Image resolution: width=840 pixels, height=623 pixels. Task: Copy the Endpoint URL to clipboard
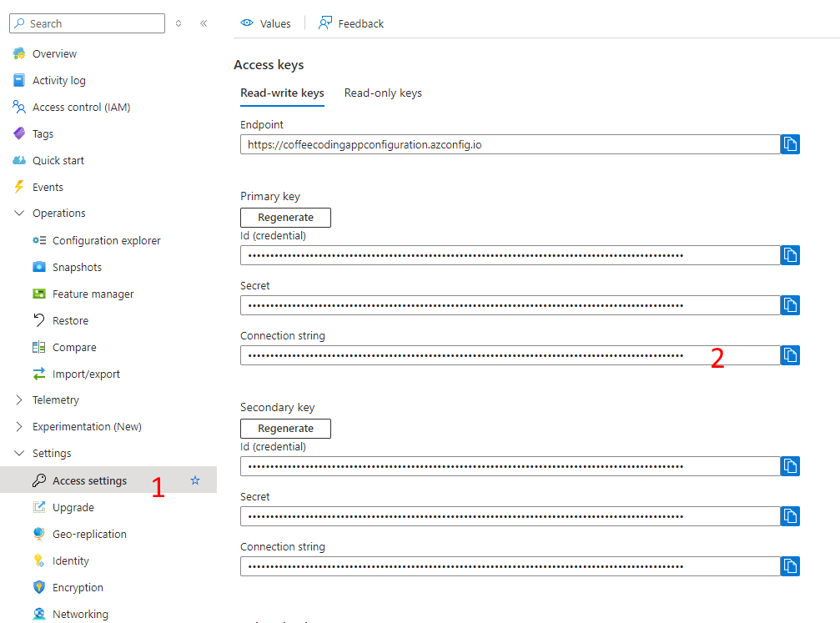790,144
